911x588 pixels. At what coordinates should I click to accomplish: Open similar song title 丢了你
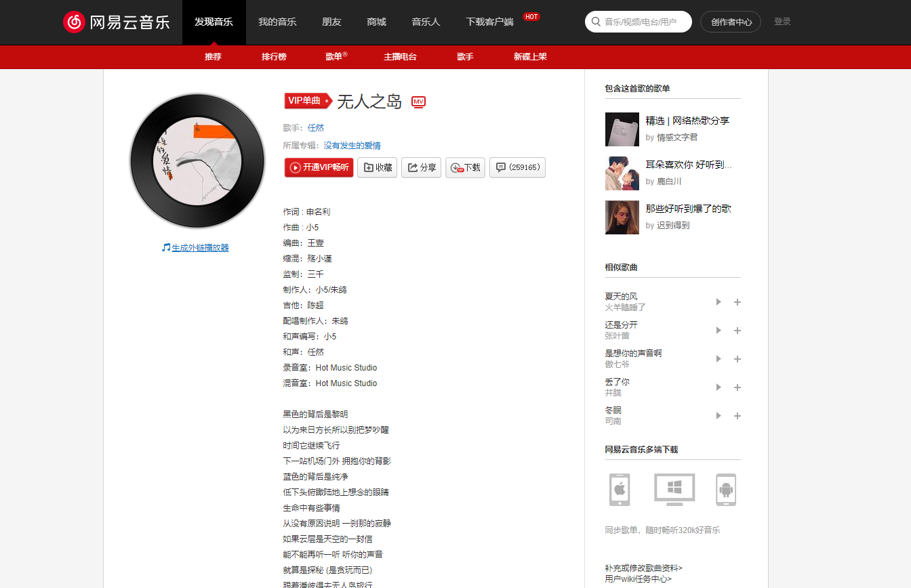pyautogui.click(x=618, y=382)
